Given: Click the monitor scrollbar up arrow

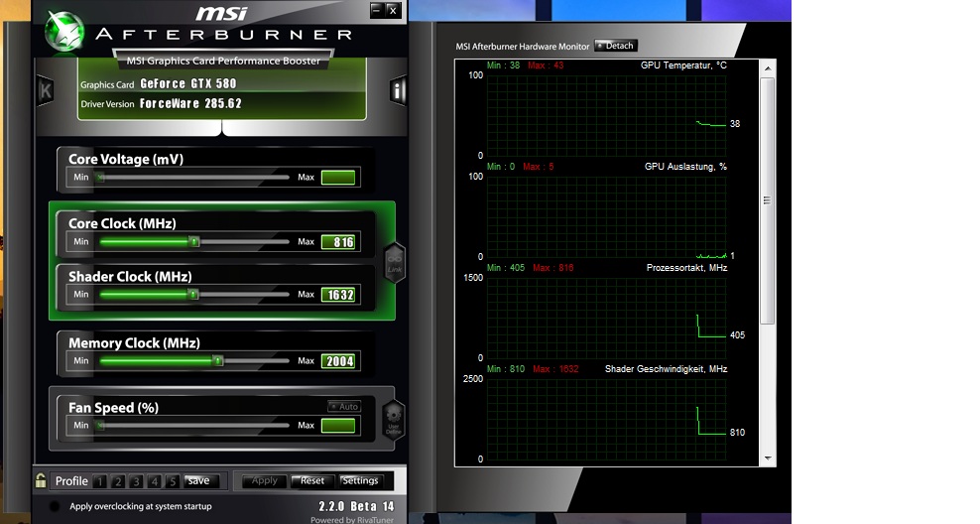Looking at the screenshot, I should coord(768,68).
